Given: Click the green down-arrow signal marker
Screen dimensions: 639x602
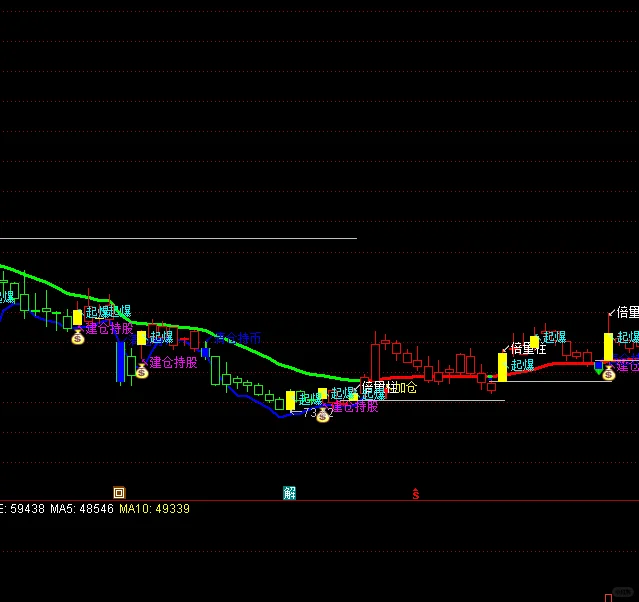Looking at the screenshot, I should [598, 371].
